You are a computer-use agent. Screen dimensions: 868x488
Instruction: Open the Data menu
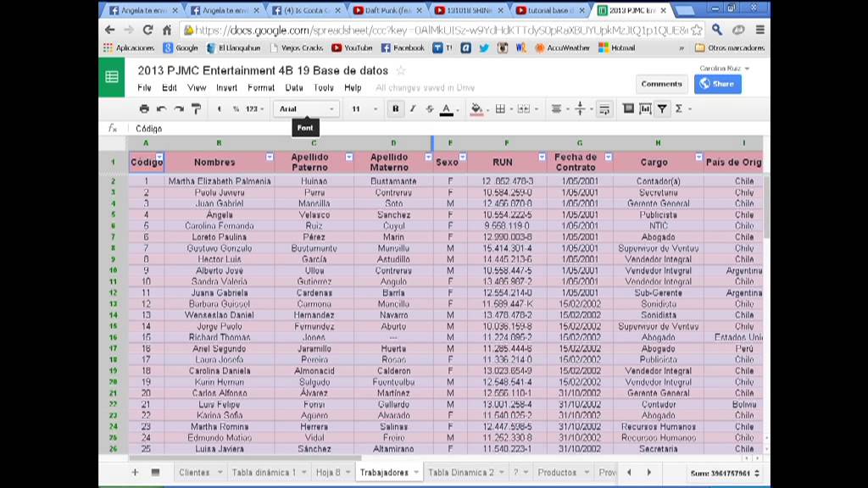click(294, 87)
